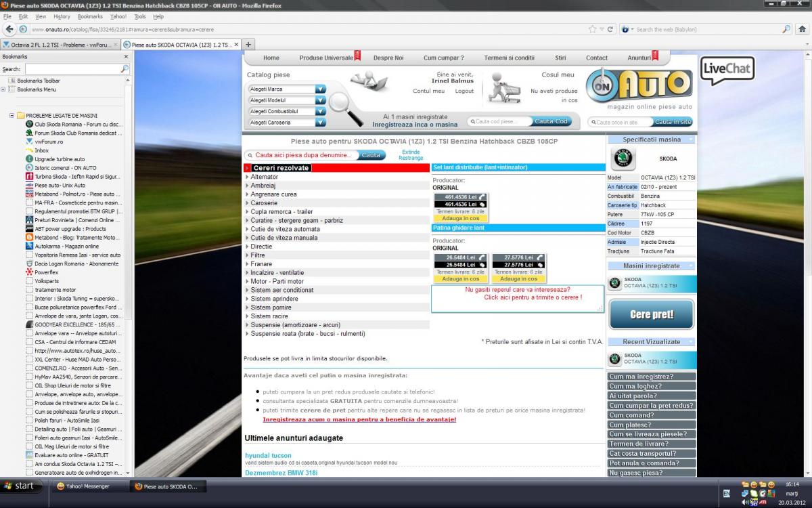Click the Cauta cod piese search field
The height and width of the screenshot is (508, 812).
pyautogui.click(x=501, y=122)
